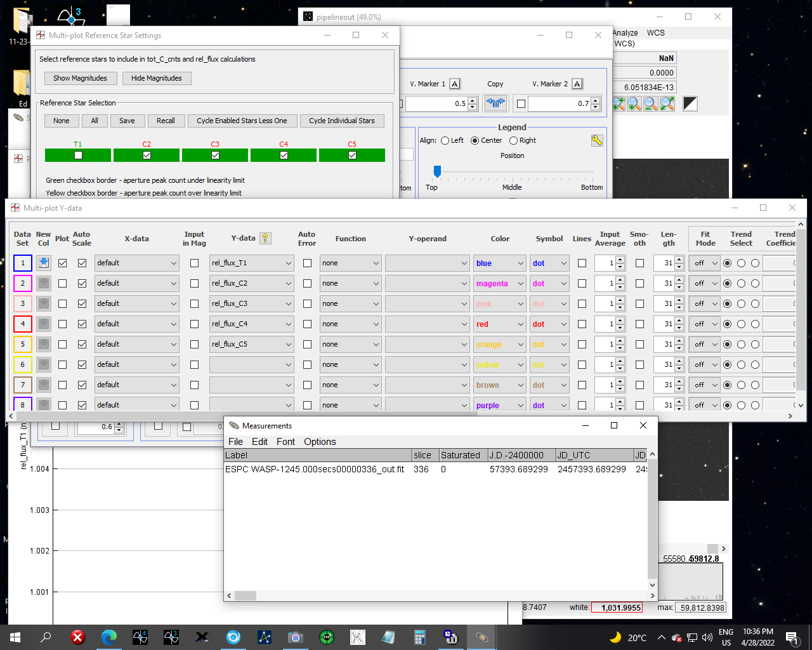Click the zoom out magnifier icon
The height and width of the screenshot is (650, 812).
(x=650, y=103)
